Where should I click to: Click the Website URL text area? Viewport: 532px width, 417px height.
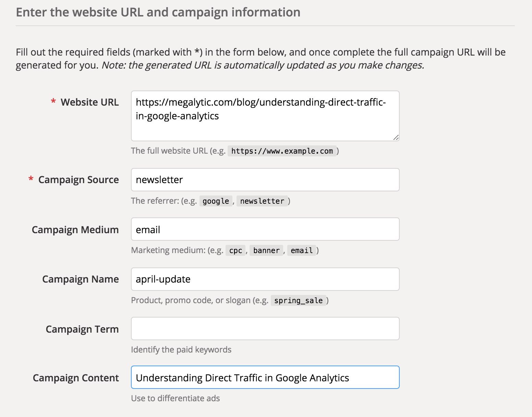pyautogui.click(x=265, y=115)
